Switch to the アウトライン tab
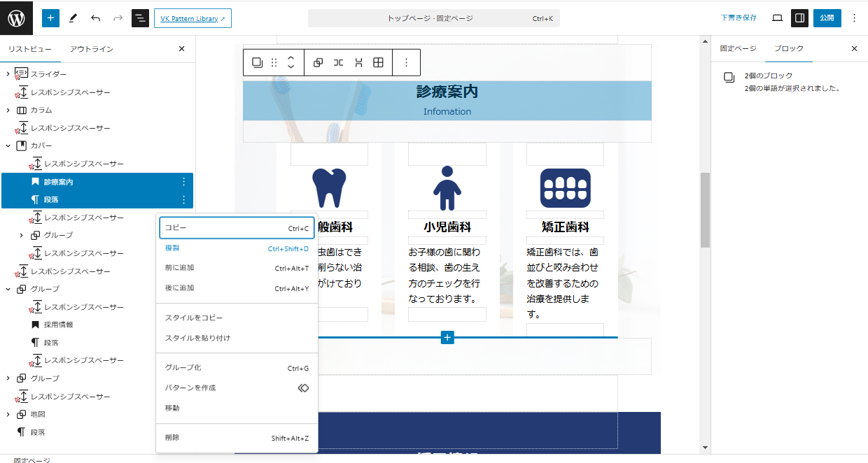This screenshot has height=463, width=868. pyautogui.click(x=91, y=49)
